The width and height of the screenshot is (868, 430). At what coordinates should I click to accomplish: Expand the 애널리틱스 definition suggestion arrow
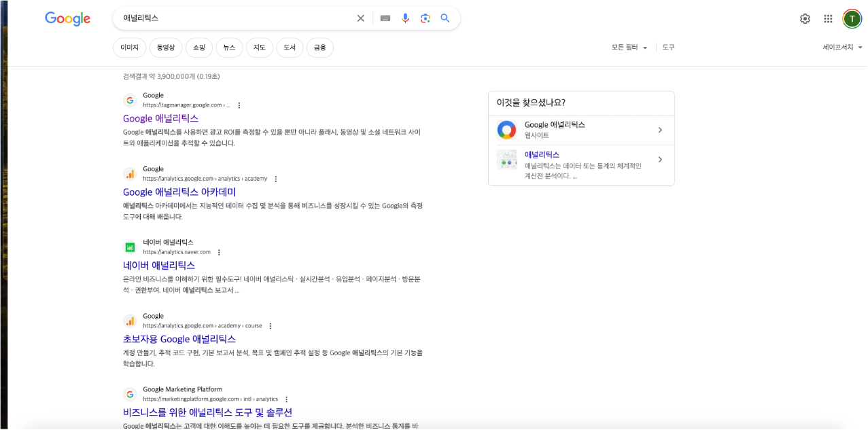[x=660, y=160]
